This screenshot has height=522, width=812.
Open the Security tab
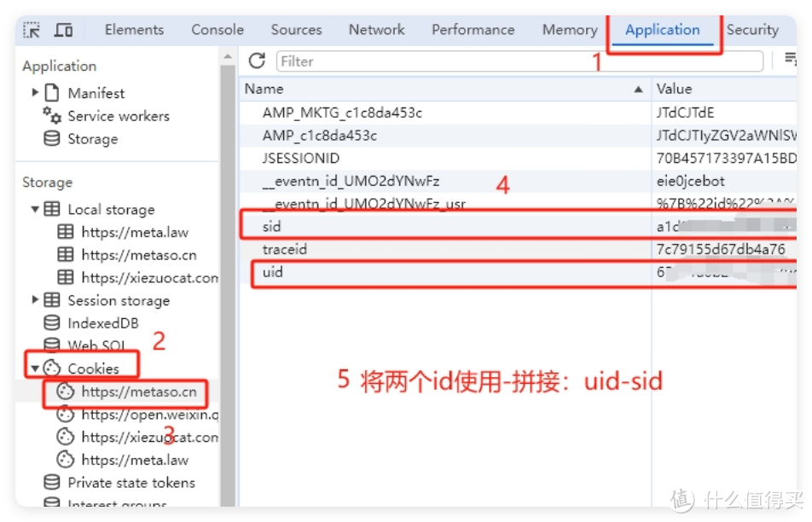[752, 30]
